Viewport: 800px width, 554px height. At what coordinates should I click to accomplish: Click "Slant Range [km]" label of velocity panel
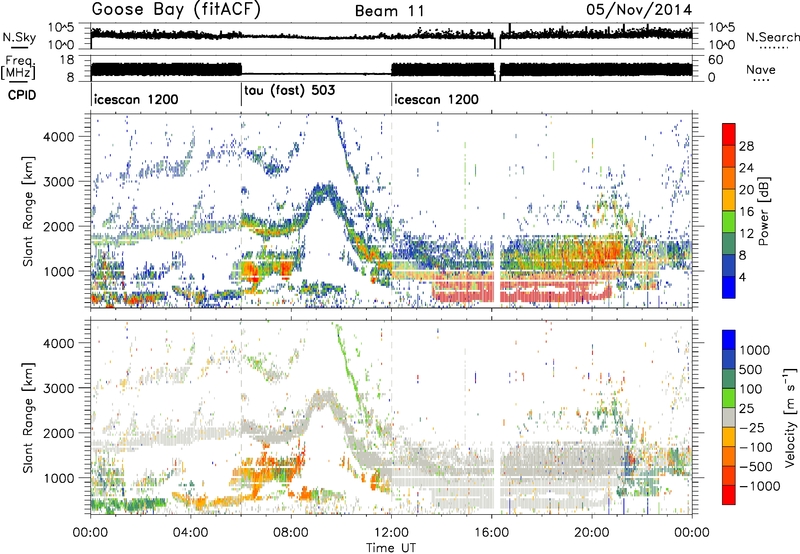(28, 418)
